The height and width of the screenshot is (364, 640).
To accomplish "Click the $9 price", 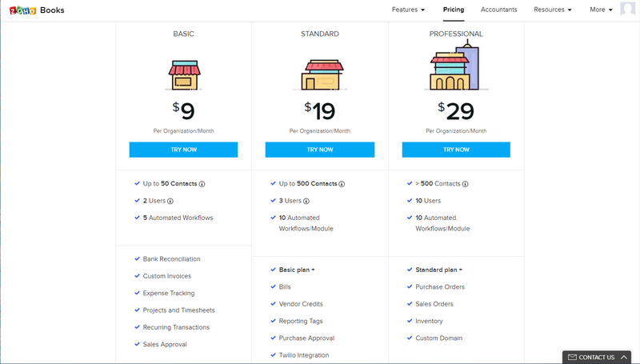I will tap(184, 111).
